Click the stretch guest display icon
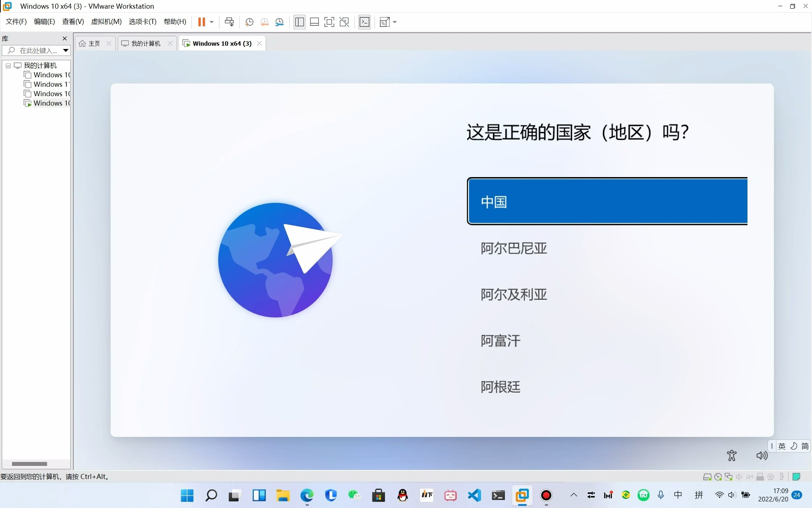812x508 pixels. [x=384, y=22]
